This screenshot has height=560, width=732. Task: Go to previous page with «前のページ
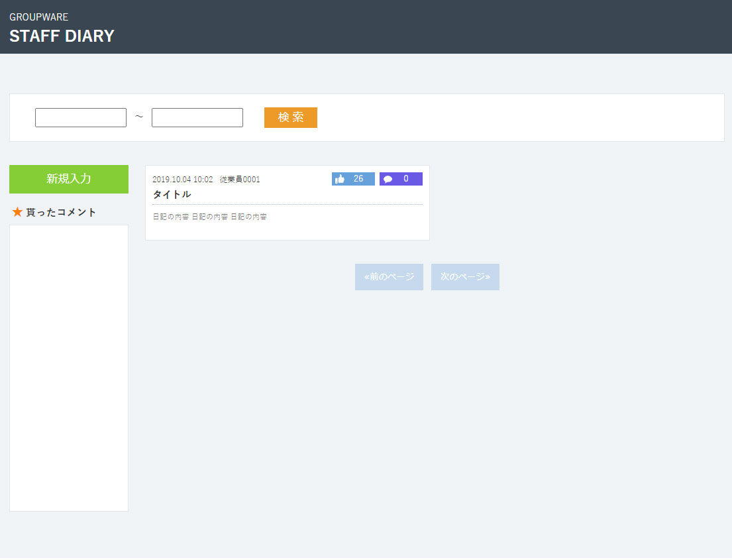click(389, 277)
